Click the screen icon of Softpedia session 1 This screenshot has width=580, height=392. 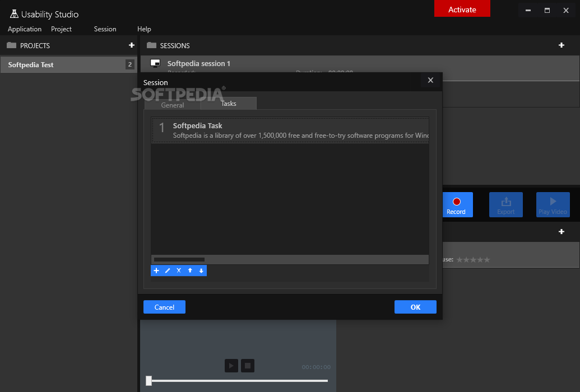(155, 63)
